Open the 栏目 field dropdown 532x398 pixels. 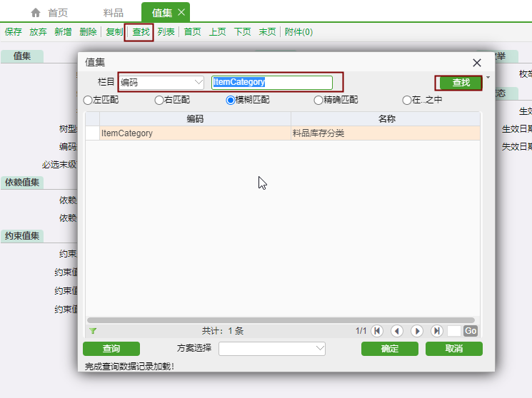tap(199, 83)
